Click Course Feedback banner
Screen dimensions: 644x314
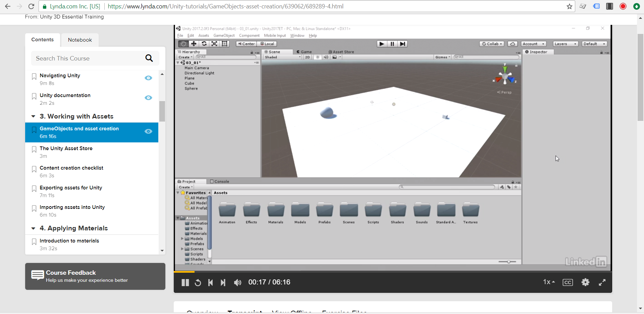pos(95,276)
